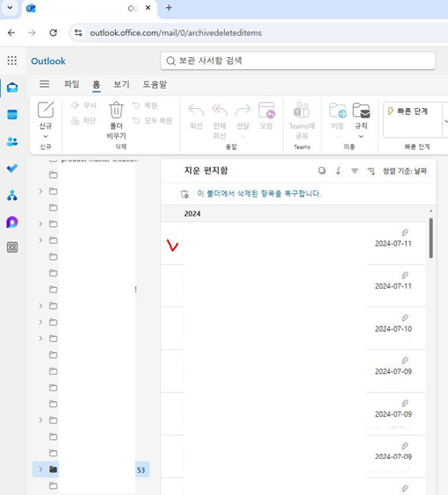Click the browser address bar URL

coord(176,32)
